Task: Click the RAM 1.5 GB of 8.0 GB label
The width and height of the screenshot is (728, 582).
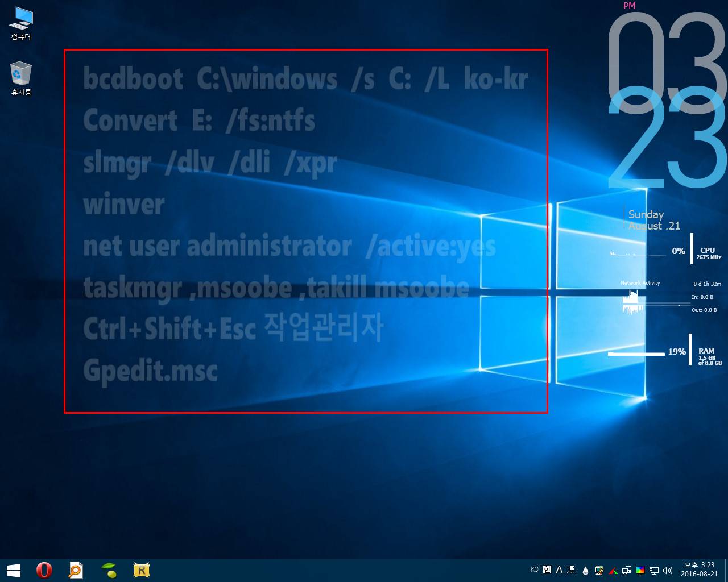Action: (x=710, y=360)
